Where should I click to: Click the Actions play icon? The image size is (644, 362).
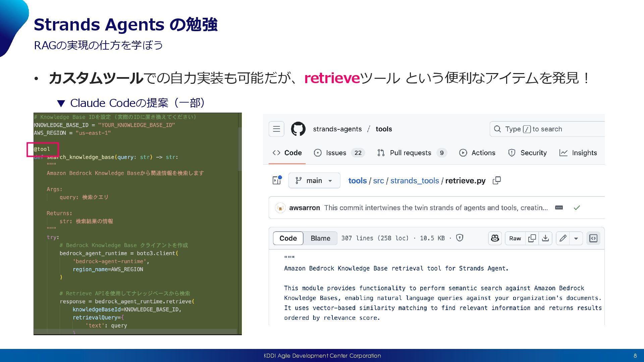coord(463,153)
